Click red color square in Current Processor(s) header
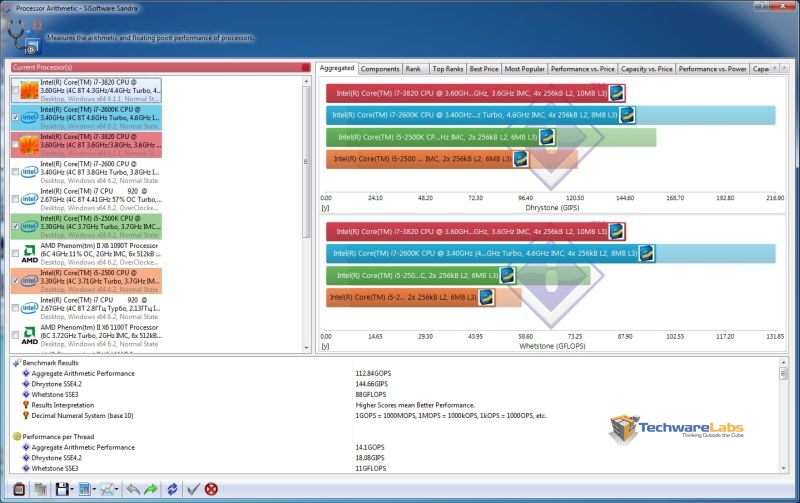The image size is (800, 503). pyautogui.click(x=306, y=67)
